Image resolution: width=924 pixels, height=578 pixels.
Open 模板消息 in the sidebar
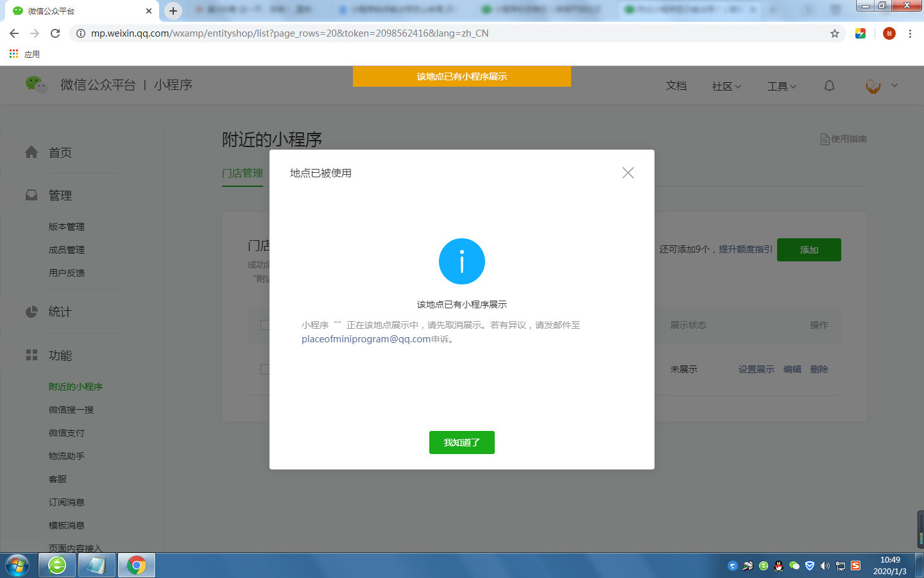[67, 525]
